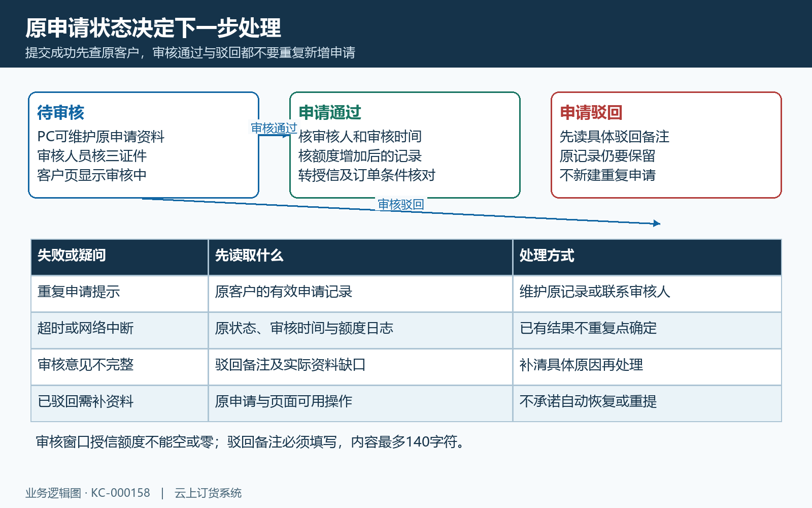The image size is (812, 508).
Task: Click the line 核额度增加后的记录
Action: point(360,156)
